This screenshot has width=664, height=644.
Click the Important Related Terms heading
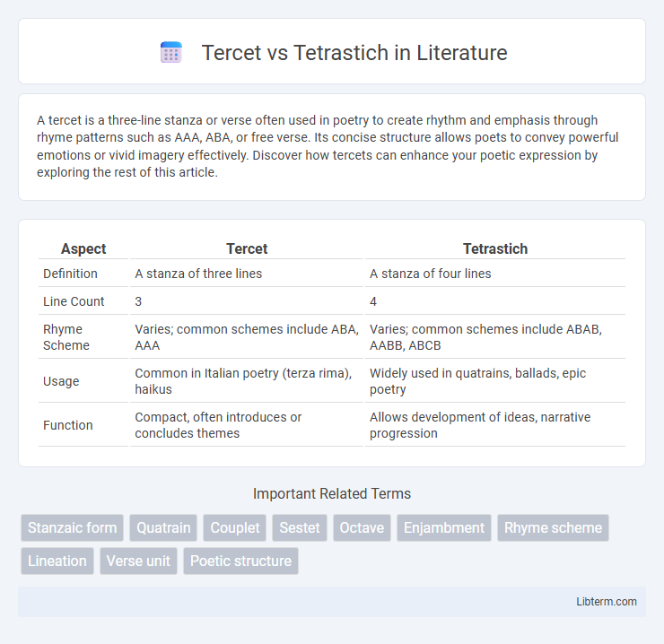coord(332,493)
